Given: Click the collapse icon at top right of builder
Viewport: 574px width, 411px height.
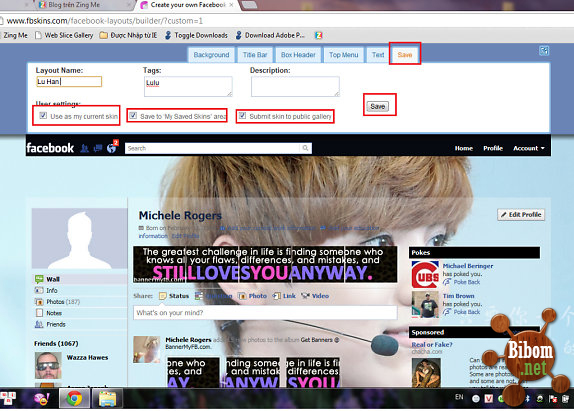Looking at the screenshot, I should [x=544, y=51].
